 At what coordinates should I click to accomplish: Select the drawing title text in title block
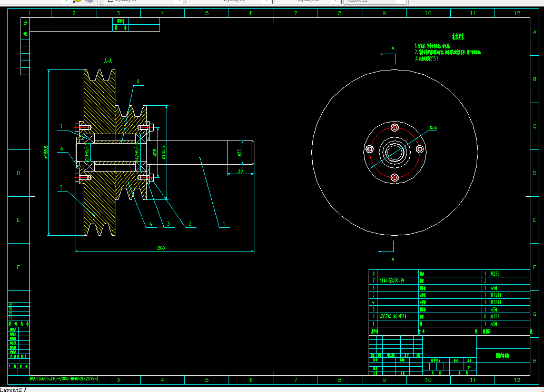pos(502,356)
